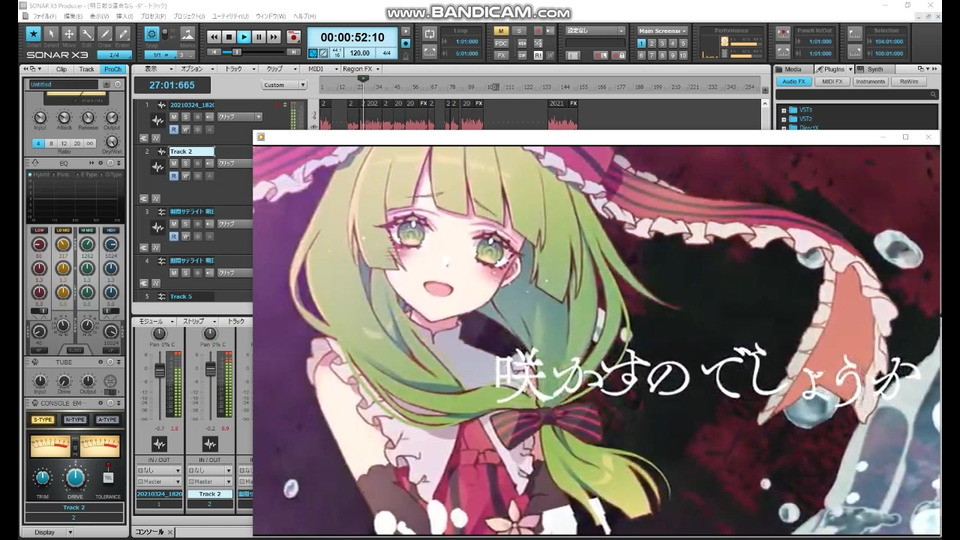Toggle the Loop on/off button
The height and width of the screenshot is (540, 960).
(429, 35)
